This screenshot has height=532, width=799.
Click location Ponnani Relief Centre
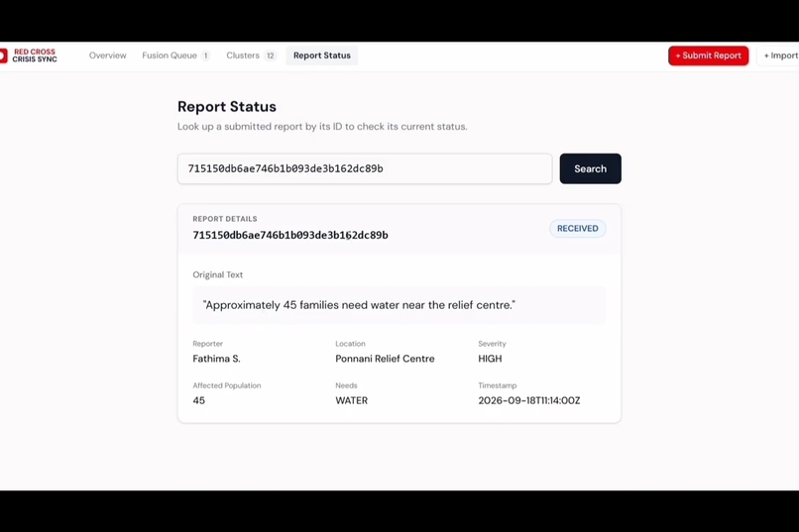pyautogui.click(x=385, y=359)
